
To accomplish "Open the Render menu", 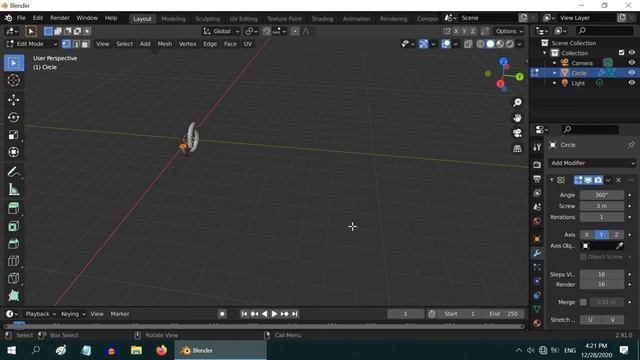I will 60,18.
